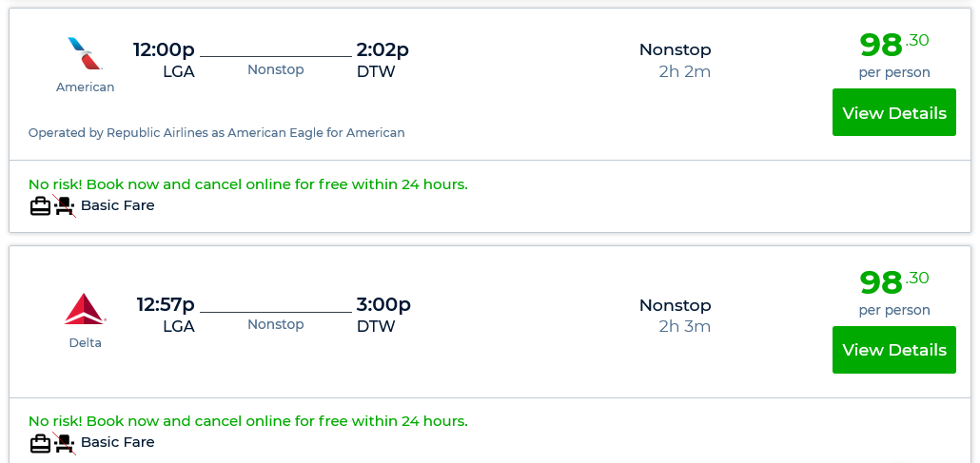Click the American flight's $98.30 price
980x463 pixels.
click(x=893, y=45)
